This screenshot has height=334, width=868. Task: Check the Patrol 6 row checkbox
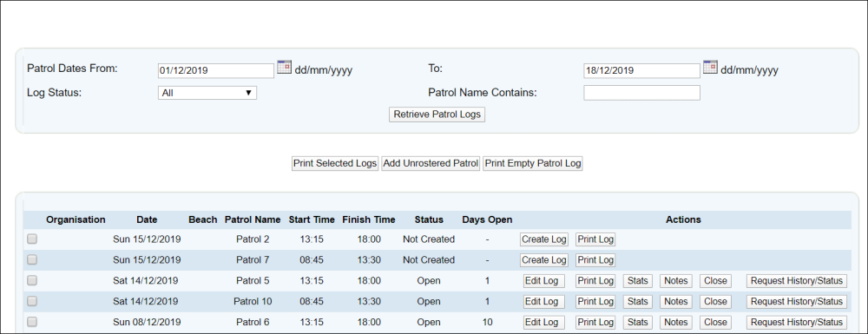(x=32, y=321)
